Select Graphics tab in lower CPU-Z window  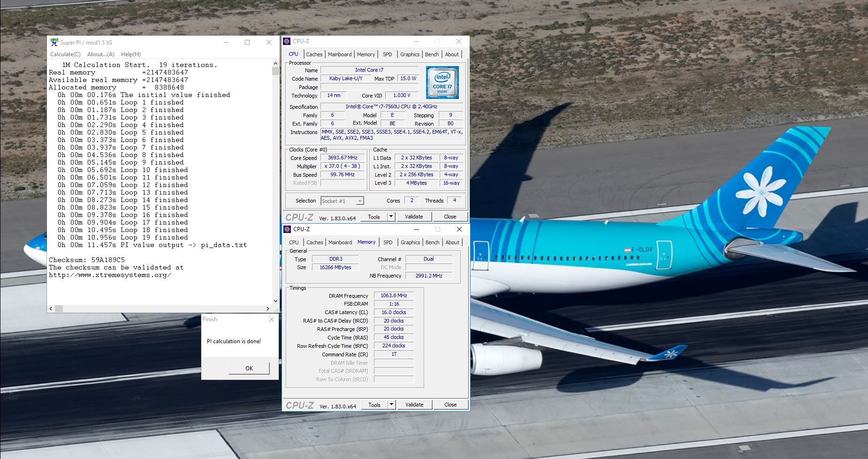pos(410,242)
